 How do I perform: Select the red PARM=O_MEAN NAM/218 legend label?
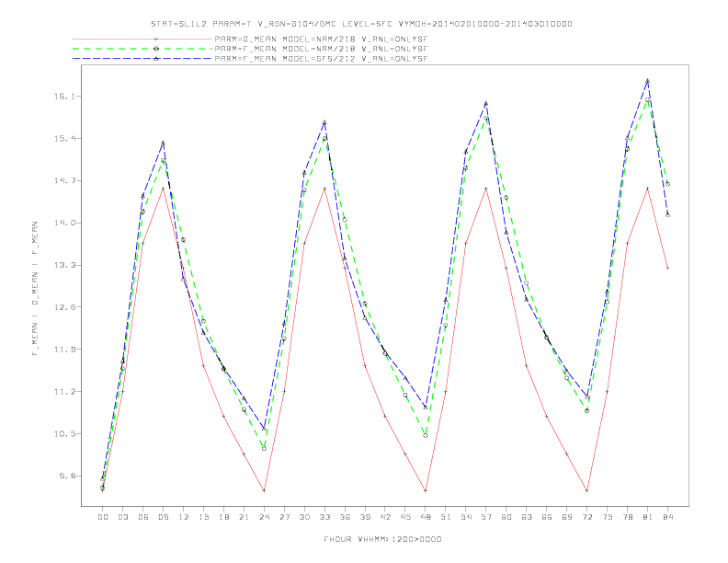(x=321, y=40)
